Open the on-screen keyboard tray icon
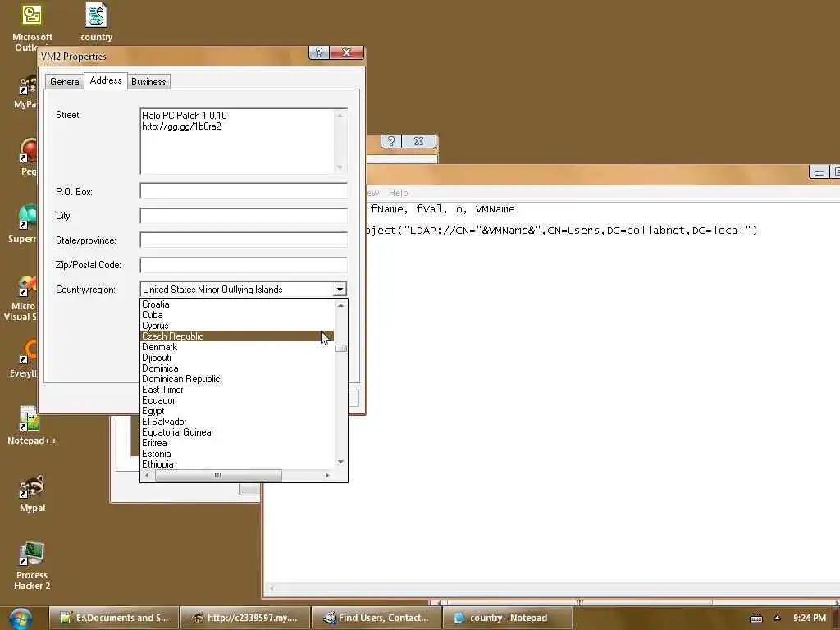Image resolution: width=840 pixels, height=630 pixels. click(x=756, y=619)
